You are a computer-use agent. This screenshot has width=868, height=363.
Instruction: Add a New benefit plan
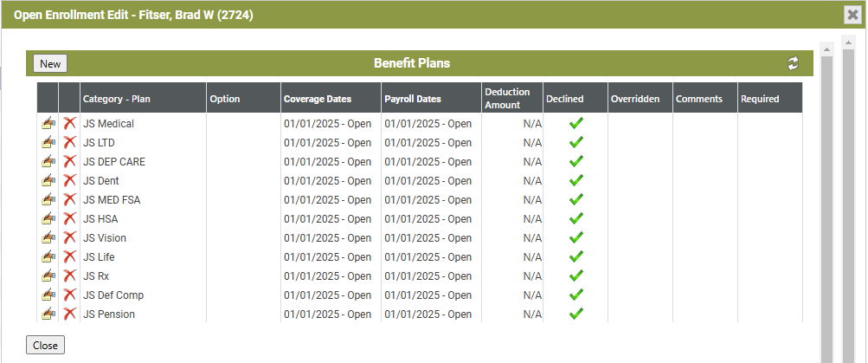point(50,64)
